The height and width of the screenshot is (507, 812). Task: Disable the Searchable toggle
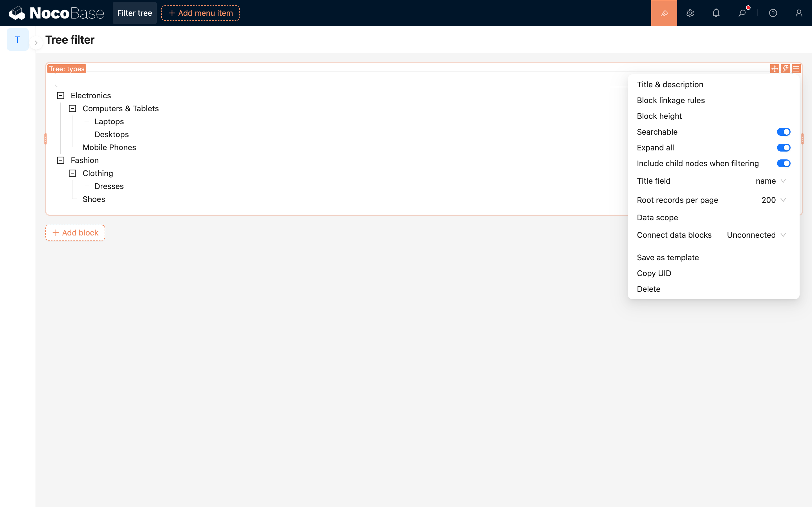[783, 132]
